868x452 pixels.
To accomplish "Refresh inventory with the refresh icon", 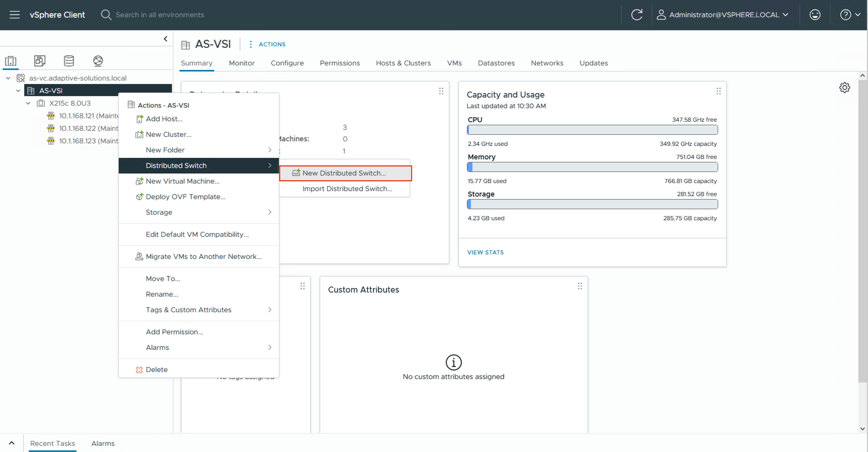I will coord(637,15).
